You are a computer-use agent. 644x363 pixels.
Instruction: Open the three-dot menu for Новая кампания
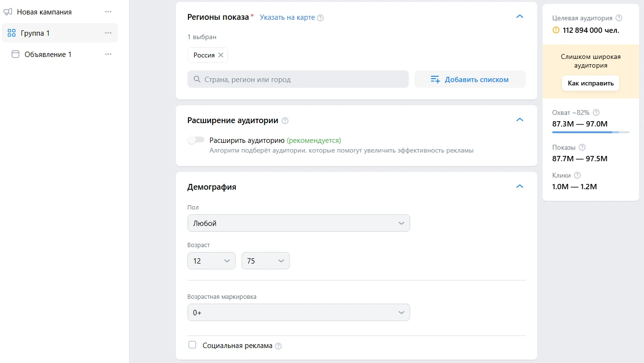click(x=108, y=12)
